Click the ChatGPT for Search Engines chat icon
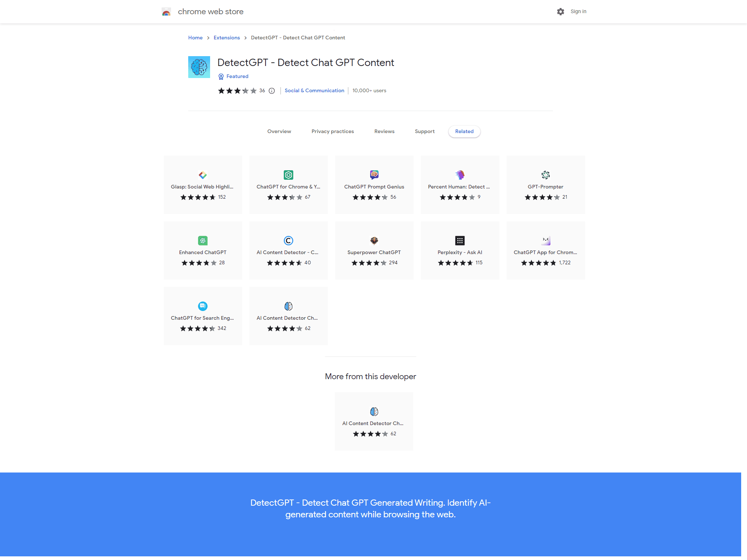 tap(203, 306)
